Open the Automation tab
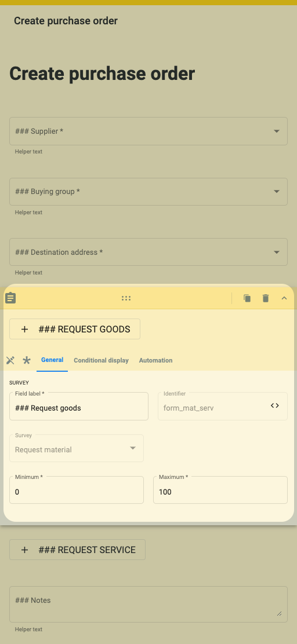Viewport: 297px width, 644px height. [x=155, y=360]
